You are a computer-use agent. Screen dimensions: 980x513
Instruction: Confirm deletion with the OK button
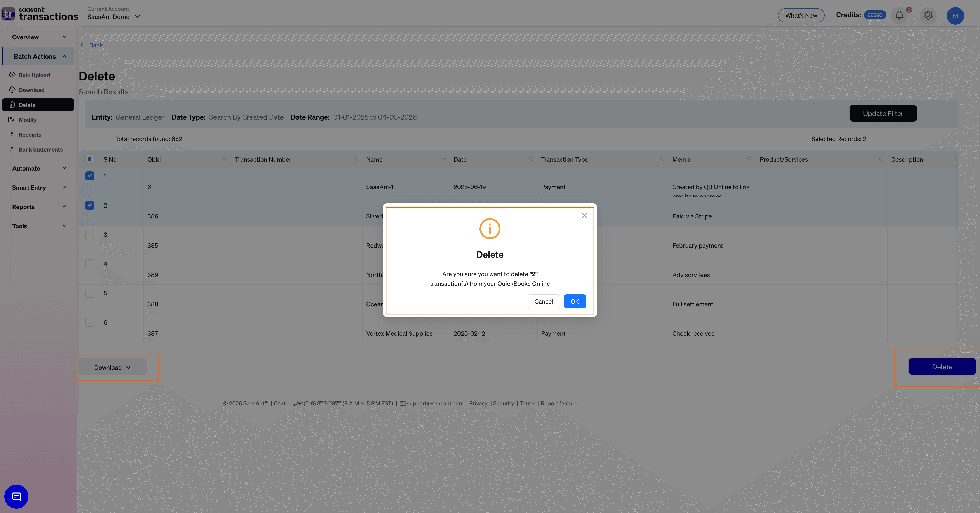(x=575, y=301)
